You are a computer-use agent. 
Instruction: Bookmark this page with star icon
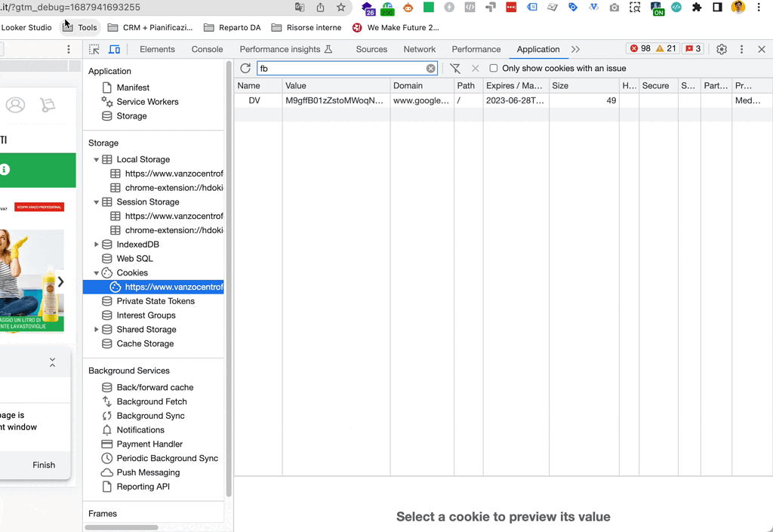(341, 8)
